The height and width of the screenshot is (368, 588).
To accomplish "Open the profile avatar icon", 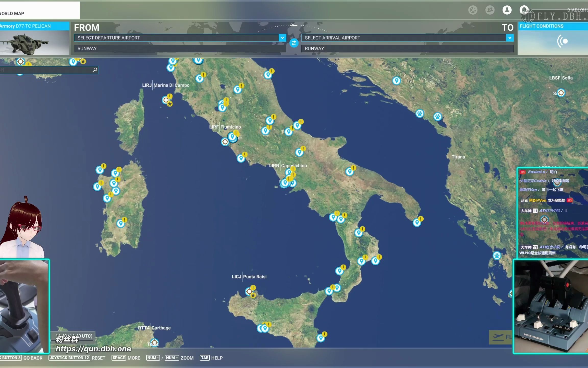I will (507, 10).
